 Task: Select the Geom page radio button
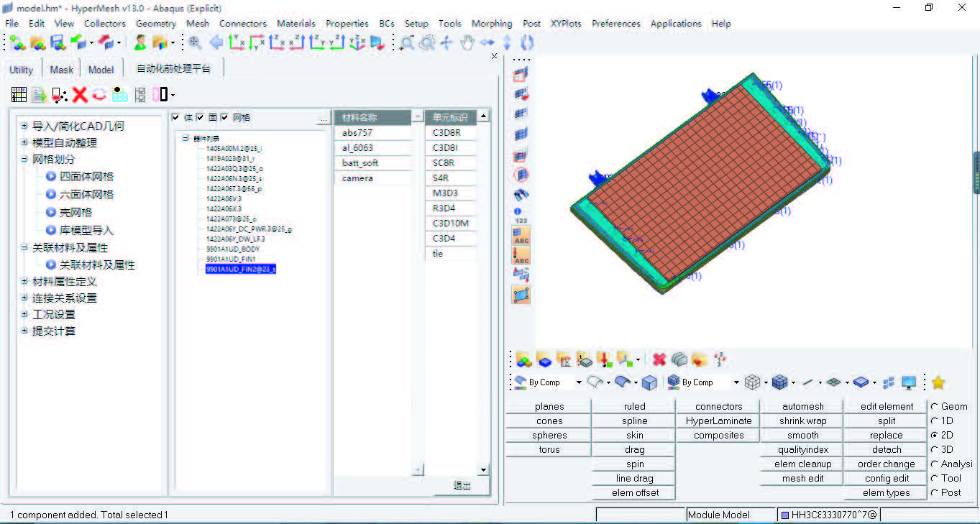935,406
